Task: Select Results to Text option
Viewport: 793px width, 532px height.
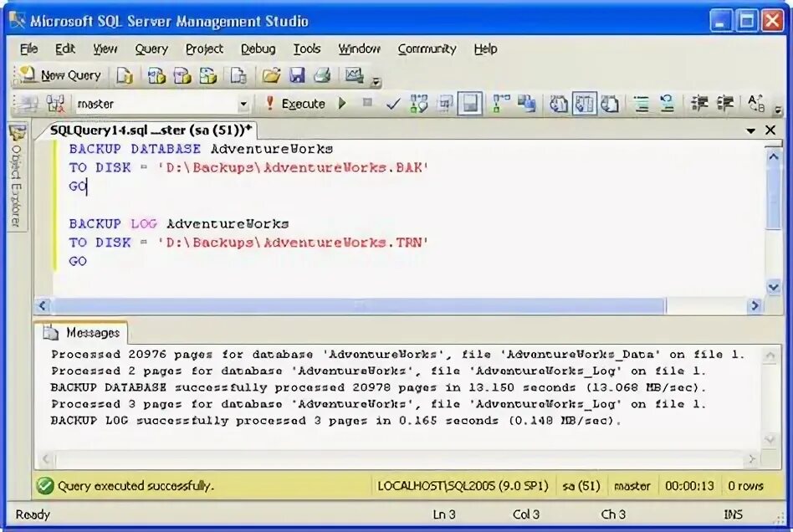Action: click(559, 104)
